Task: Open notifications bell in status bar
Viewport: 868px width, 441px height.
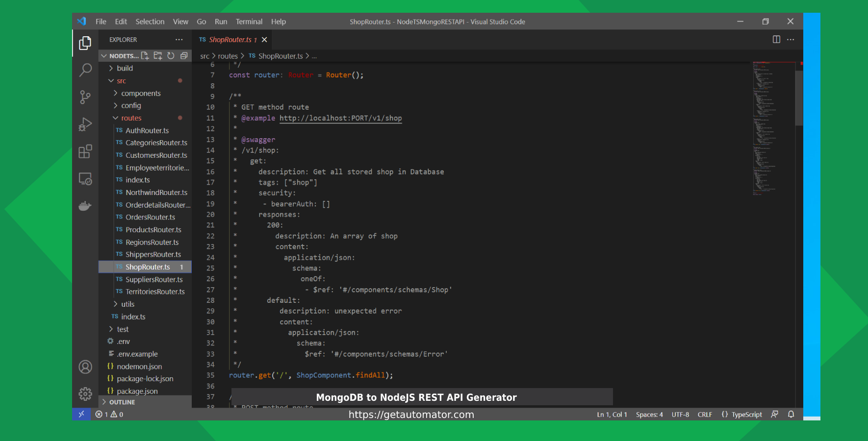Action: pos(791,414)
